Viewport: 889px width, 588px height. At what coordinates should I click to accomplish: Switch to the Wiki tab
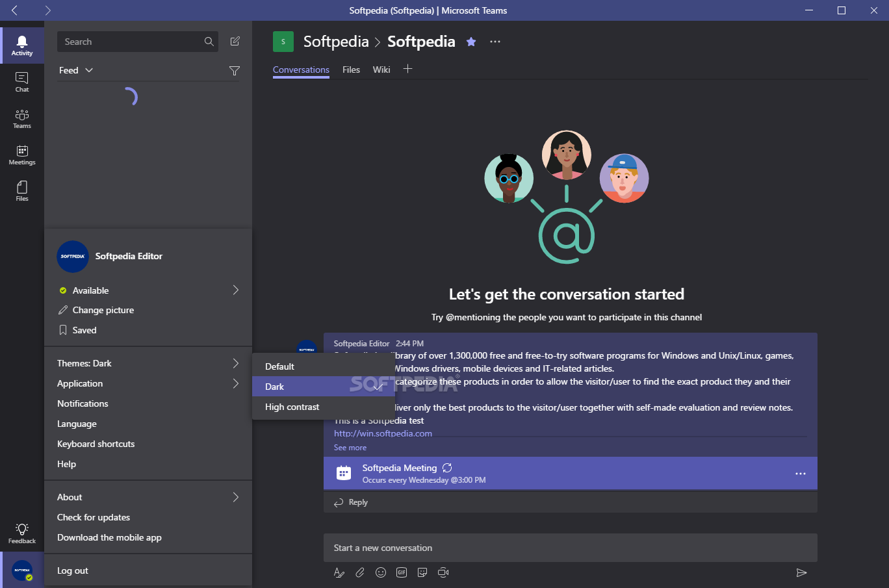click(x=381, y=70)
